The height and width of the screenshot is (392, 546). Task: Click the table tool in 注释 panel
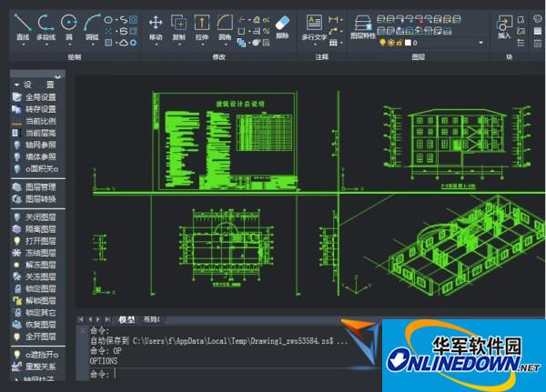tap(333, 43)
